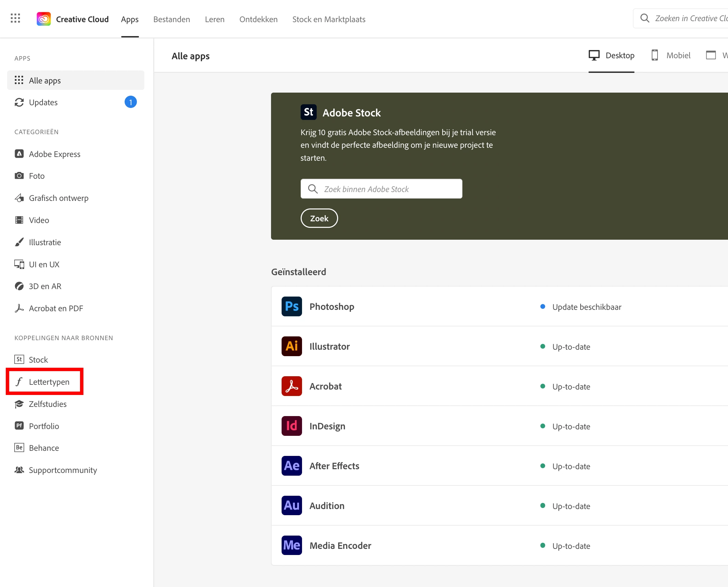Click the Acrobat app icon
Image resolution: width=728 pixels, height=587 pixels.
[x=291, y=386]
